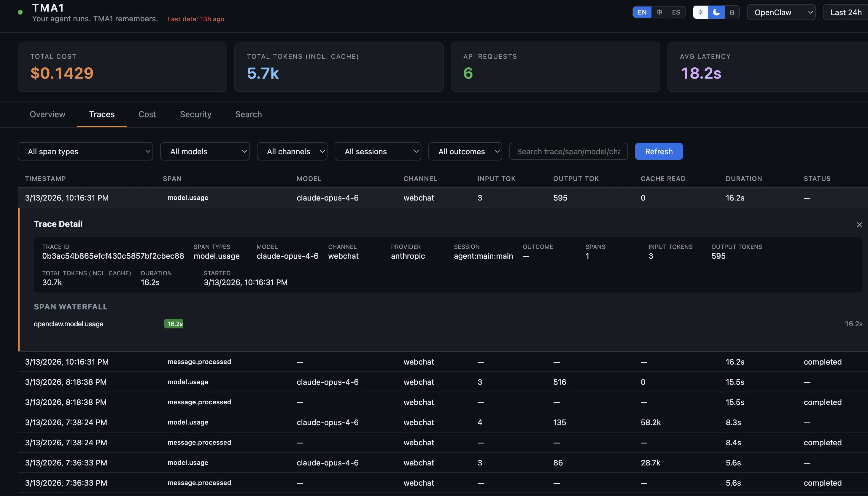Click the search trace/span/model input field
The height and width of the screenshot is (496, 868).
(568, 151)
